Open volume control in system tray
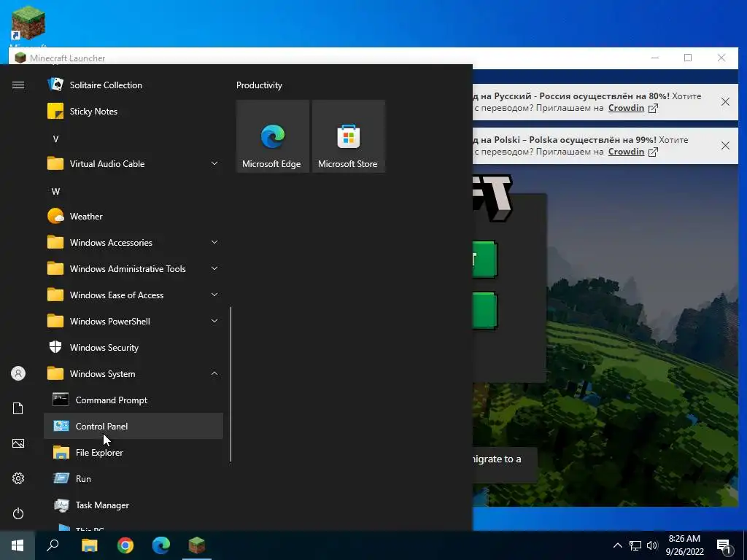This screenshot has width=747, height=560. click(x=652, y=545)
